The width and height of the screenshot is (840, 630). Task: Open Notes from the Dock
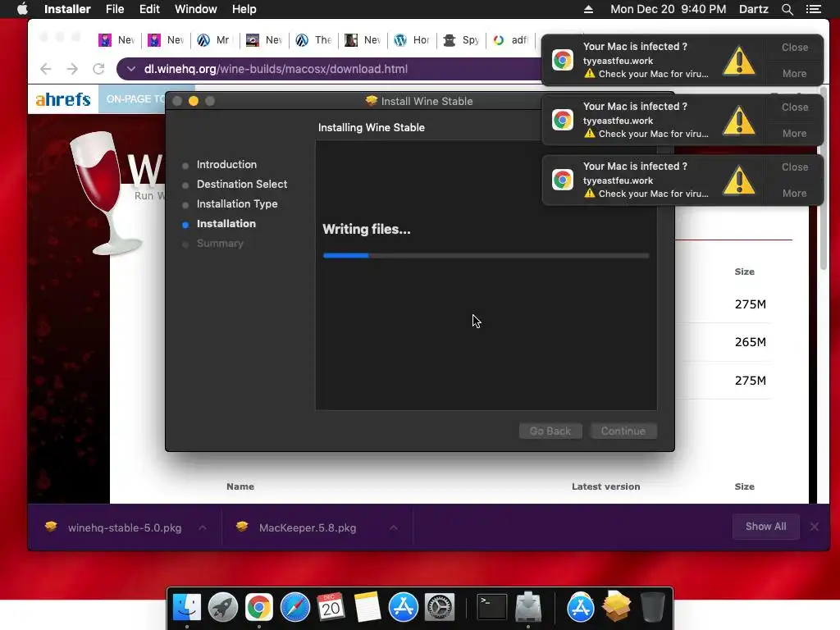pos(367,607)
